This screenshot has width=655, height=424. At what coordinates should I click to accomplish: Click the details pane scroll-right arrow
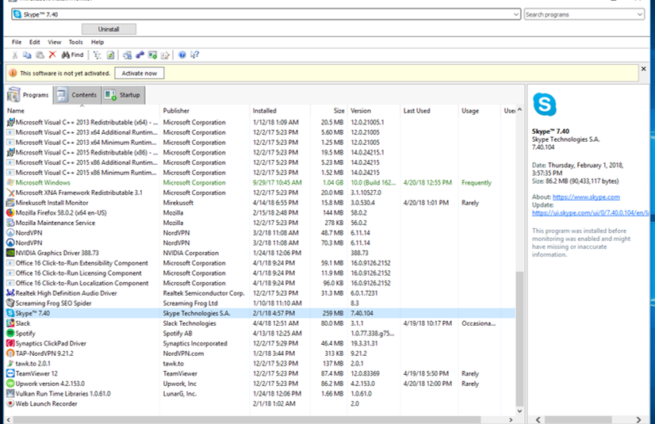pyautogui.click(x=638, y=419)
